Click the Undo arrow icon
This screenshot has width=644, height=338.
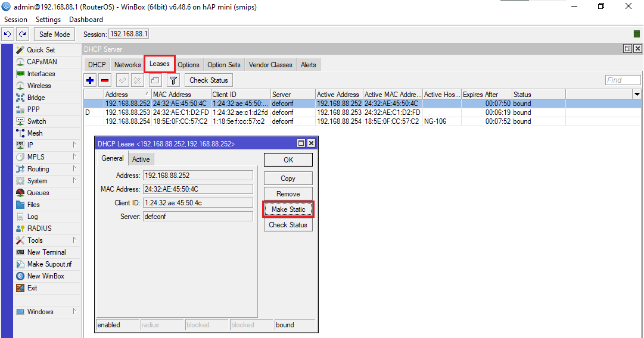click(7, 35)
